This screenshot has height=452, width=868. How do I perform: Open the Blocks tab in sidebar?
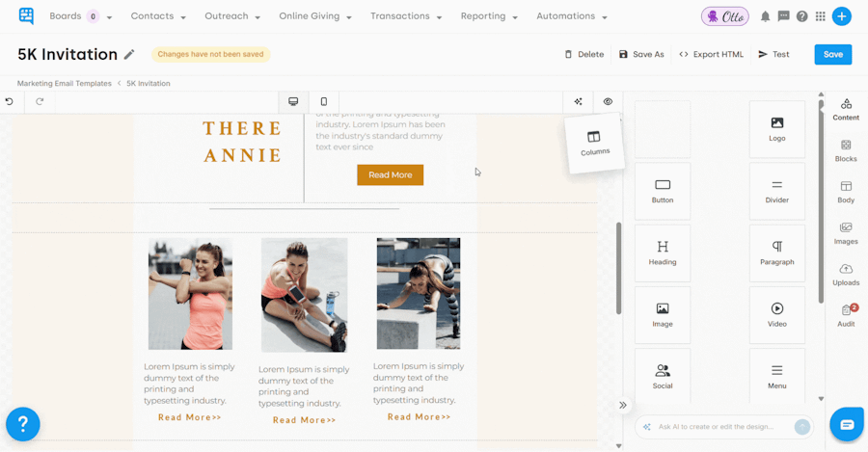(x=846, y=151)
